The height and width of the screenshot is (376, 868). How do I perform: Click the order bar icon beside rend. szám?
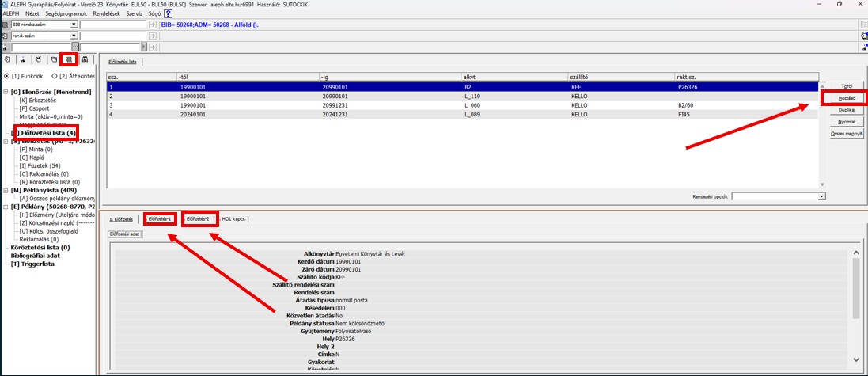[6, 36]
